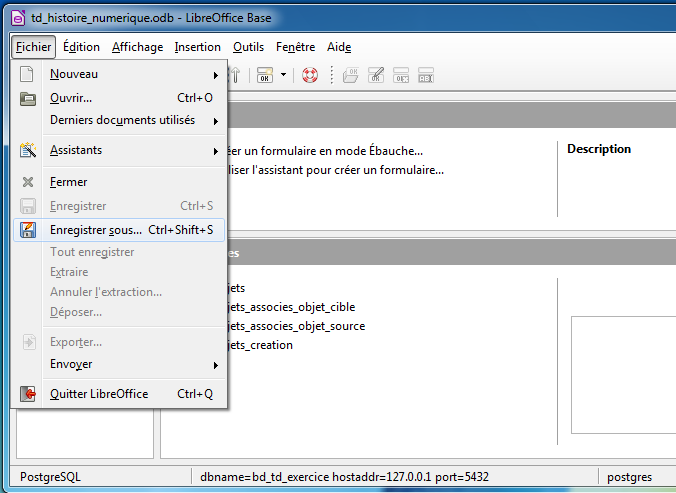This screenshot has width=676, height=493.
Task: Click the create form in Ébauche mode task
Action: [x=325, y=151]
